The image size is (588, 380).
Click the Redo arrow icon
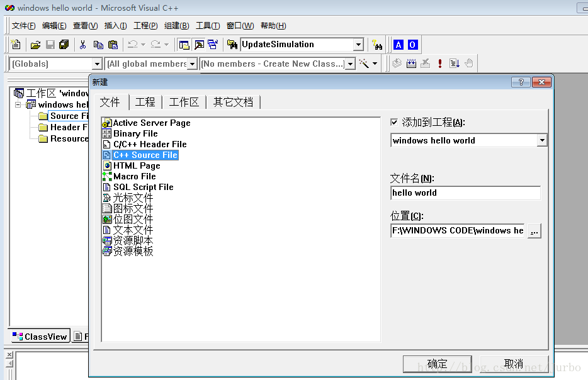pyautogui.click(x=155, y=45)
